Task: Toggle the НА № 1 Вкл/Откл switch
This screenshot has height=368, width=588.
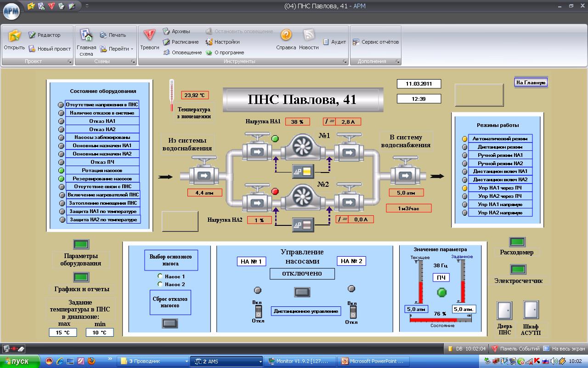Action: click(x=258, y=311)
